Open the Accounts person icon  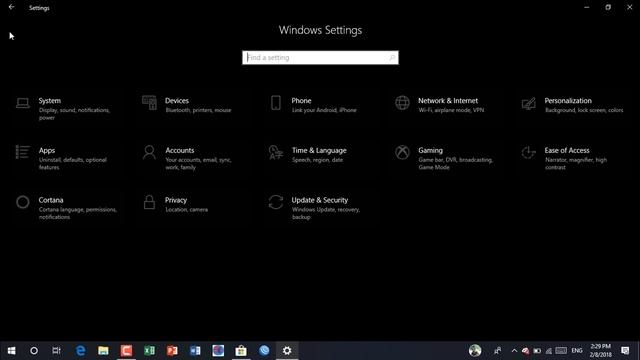click(149, 152)
